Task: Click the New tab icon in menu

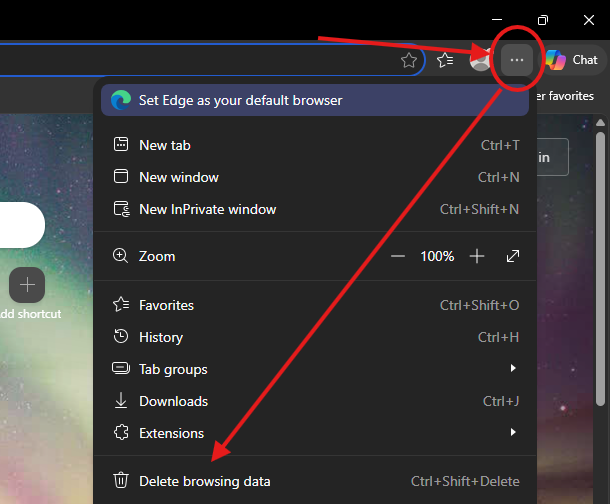Action: pyautogui.click(x=121, y=144)
